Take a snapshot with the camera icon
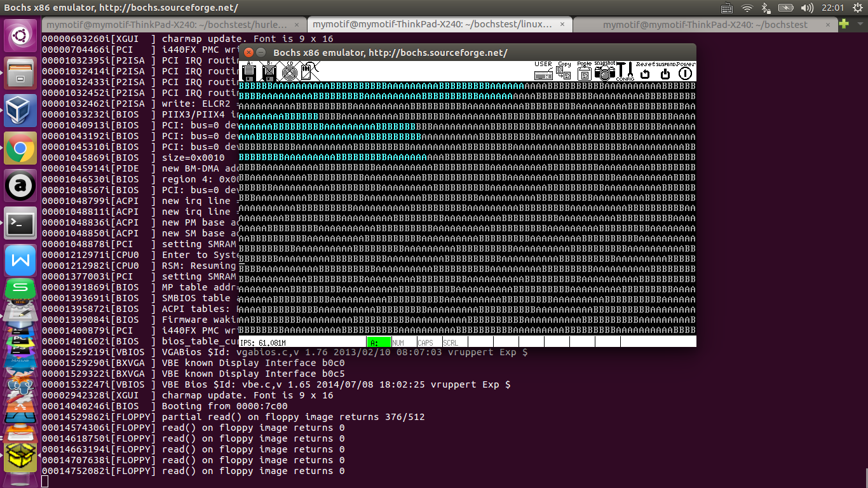The image size is (868, 488). [604, 72]
